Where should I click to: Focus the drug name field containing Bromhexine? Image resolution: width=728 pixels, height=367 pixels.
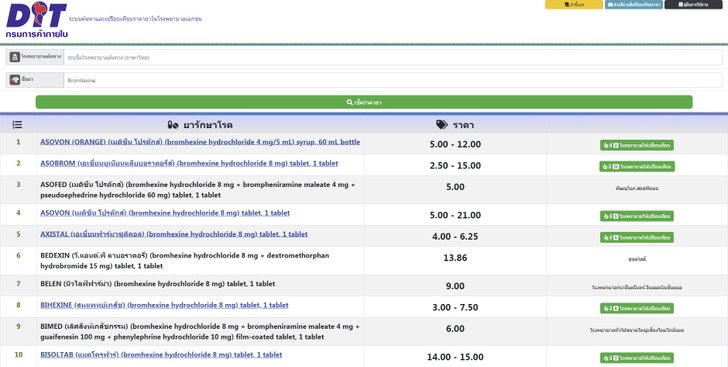[x=393, y=80]
